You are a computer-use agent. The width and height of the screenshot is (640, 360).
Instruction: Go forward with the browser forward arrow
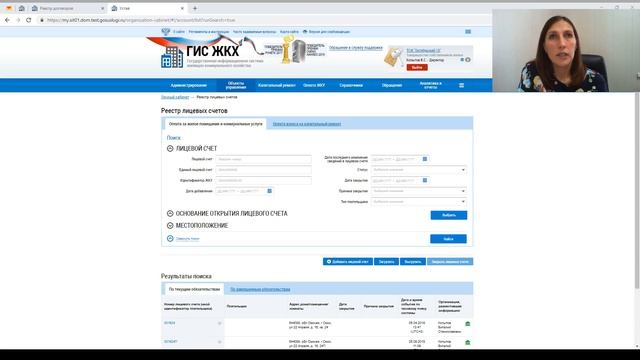click(18, 20)
